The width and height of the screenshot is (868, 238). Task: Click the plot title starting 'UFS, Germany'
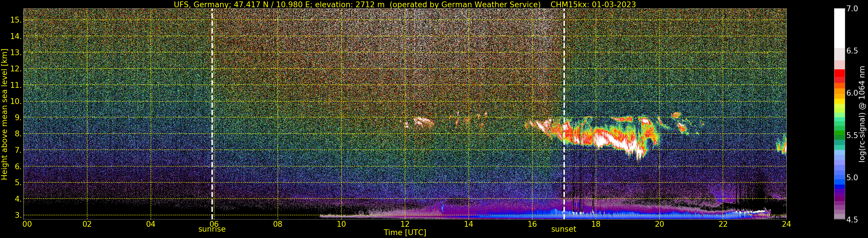click(x=405, y=4)
